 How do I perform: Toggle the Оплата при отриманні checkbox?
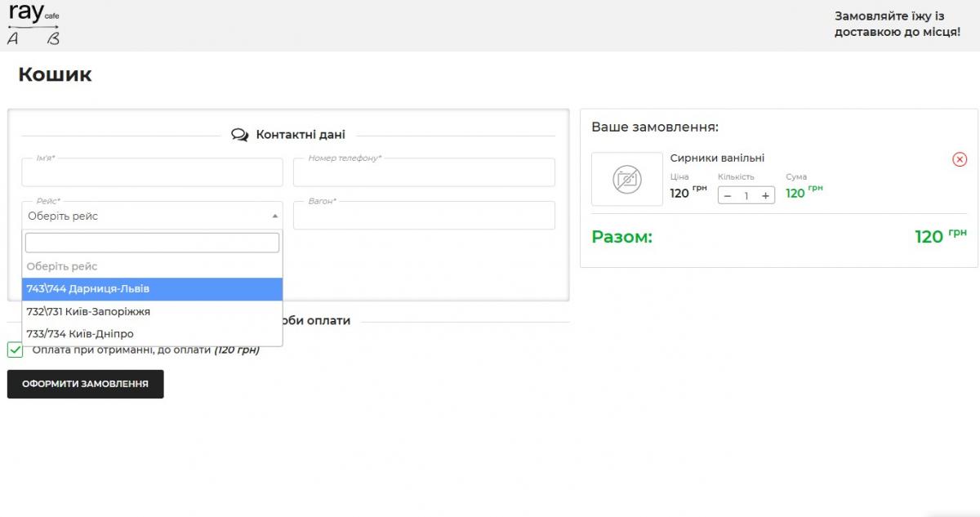coord(16,350)
